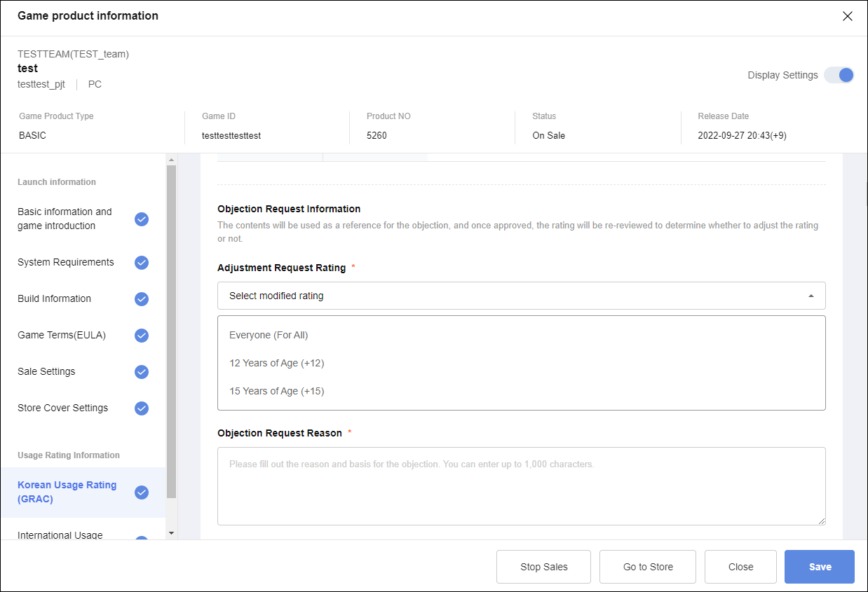Click checkmark icon next to Game Terms(EULA)
This screenshot has width=868, height=592.
142,336
